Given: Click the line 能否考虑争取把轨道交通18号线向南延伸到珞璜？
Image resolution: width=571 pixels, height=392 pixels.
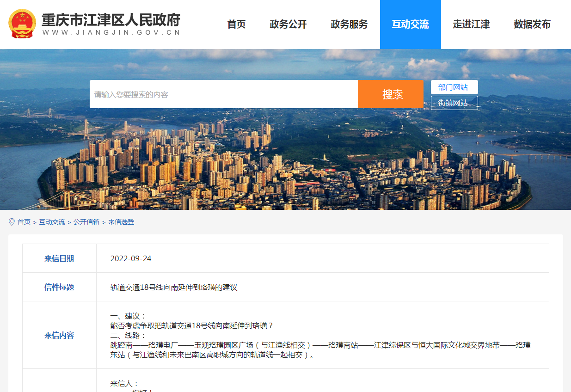Looking at the screenshot, I should (192, 325).
